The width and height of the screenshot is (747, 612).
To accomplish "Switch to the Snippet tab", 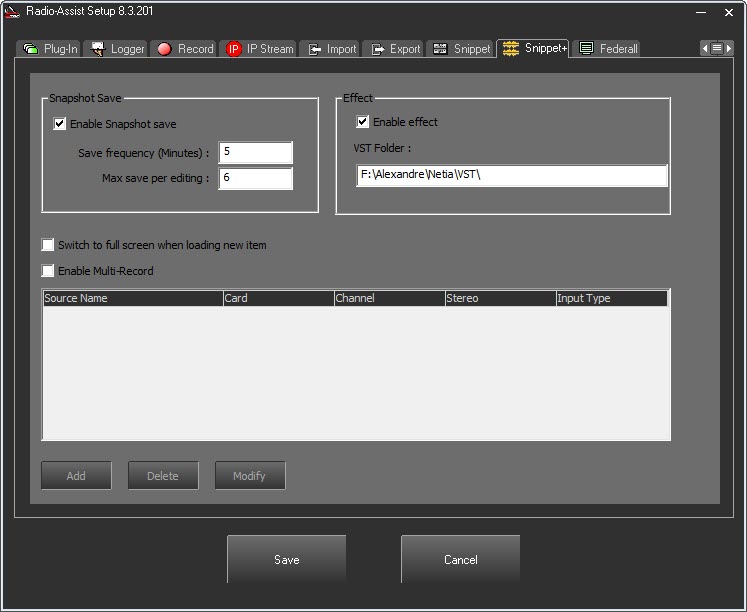I will coord(461,49).
